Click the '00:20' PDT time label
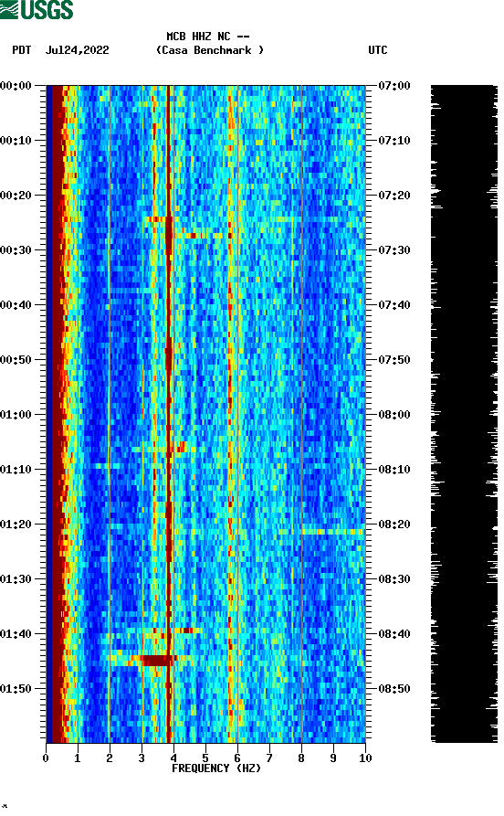The height and width of the screenshot is (816, 504). [x=16, y=196]
